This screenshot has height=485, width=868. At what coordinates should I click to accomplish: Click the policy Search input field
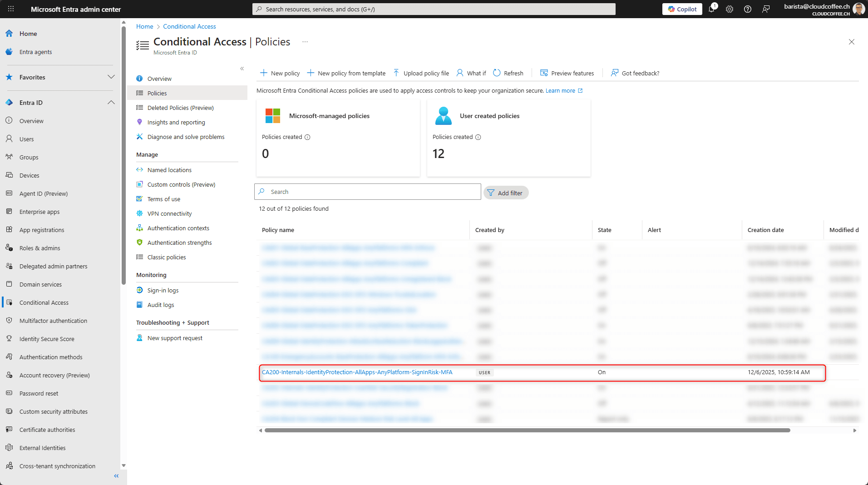[x=368, y=192]
